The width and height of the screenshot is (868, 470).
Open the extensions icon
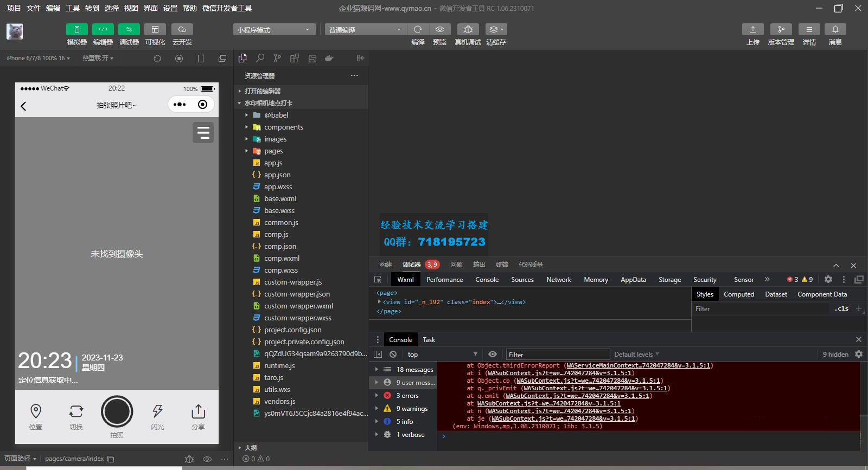pyautogui.click(x=295, y=58)
